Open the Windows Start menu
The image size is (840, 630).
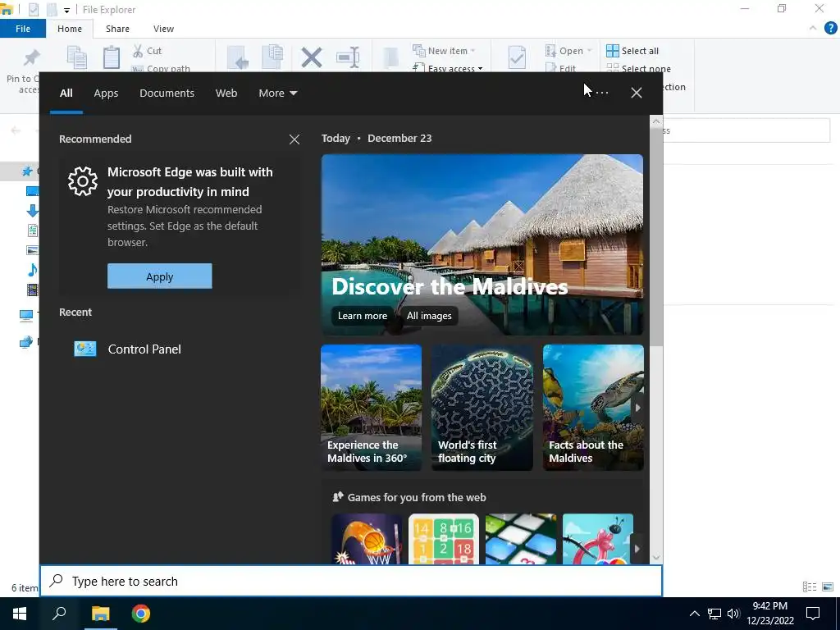pyautogui.click(x=20, y=614)
